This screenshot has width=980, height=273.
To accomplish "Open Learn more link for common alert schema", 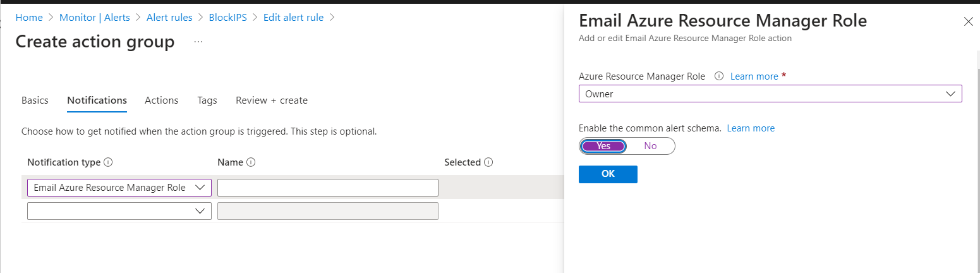I will tap(751, 128).
